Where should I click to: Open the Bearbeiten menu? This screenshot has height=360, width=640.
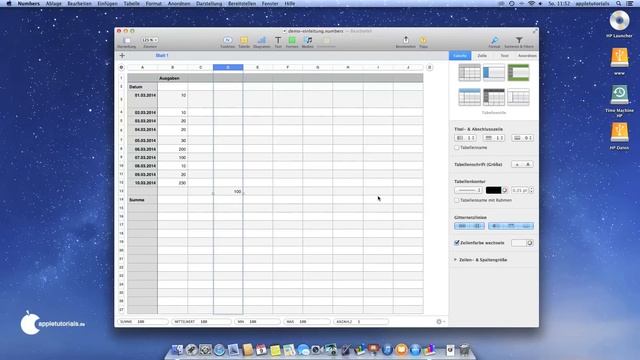tap(79, 3)
